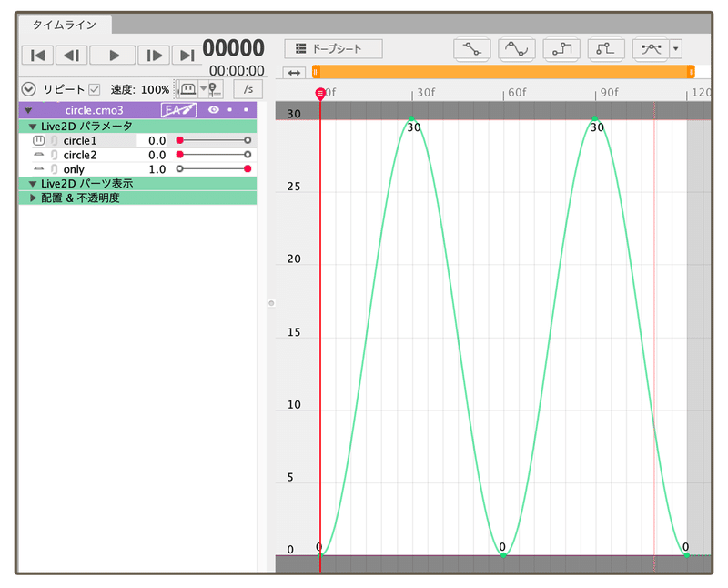The width and height of the screenshot is (728, 588).
Task: Click the circle2 curve type icon
Action: pos(38,155)
